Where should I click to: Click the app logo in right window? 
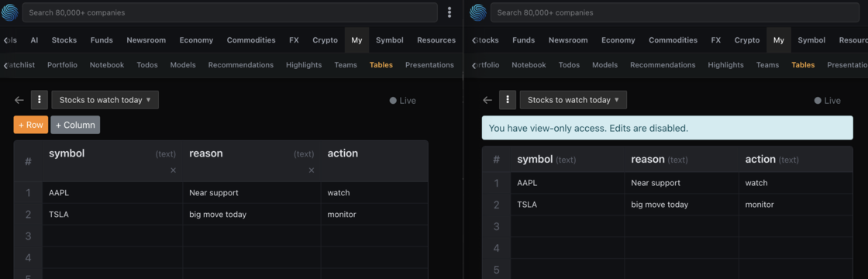(x=478, y=12)
